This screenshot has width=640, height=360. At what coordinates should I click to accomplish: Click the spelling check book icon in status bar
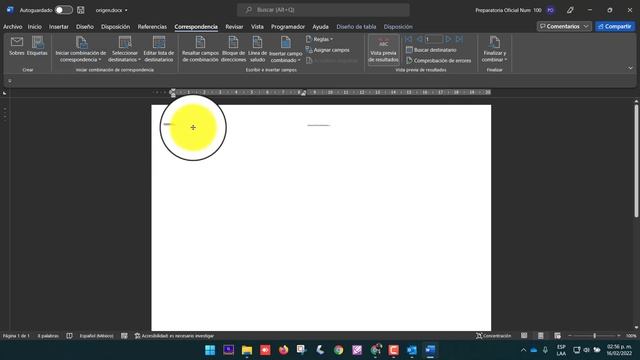pyautogui.click(x=69, y=336)
